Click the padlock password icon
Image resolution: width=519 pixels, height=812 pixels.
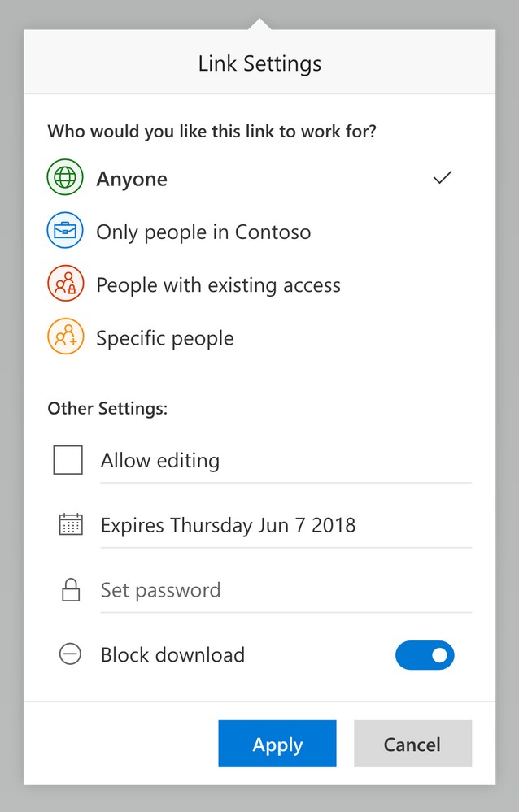[71, 590]
